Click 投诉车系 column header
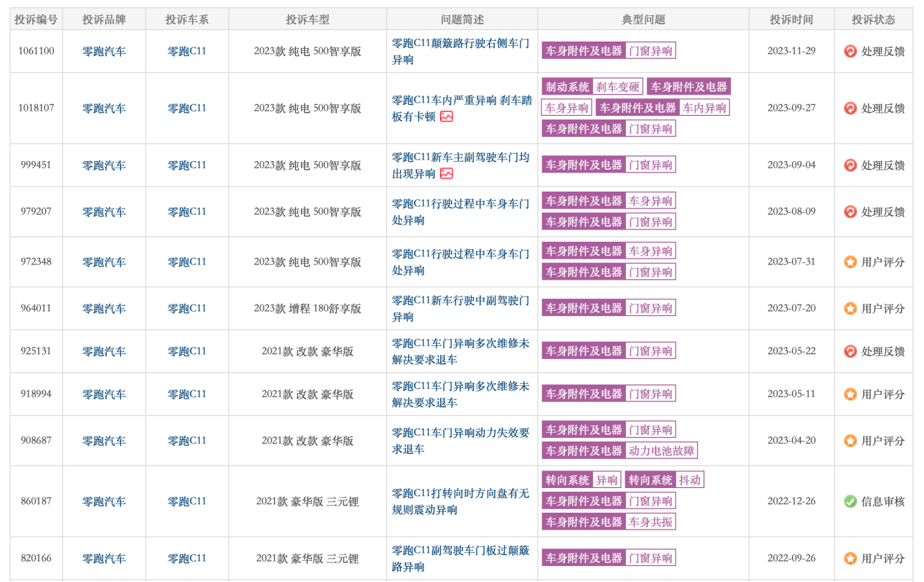Screen dimensions: 924x582 point(187,20)
